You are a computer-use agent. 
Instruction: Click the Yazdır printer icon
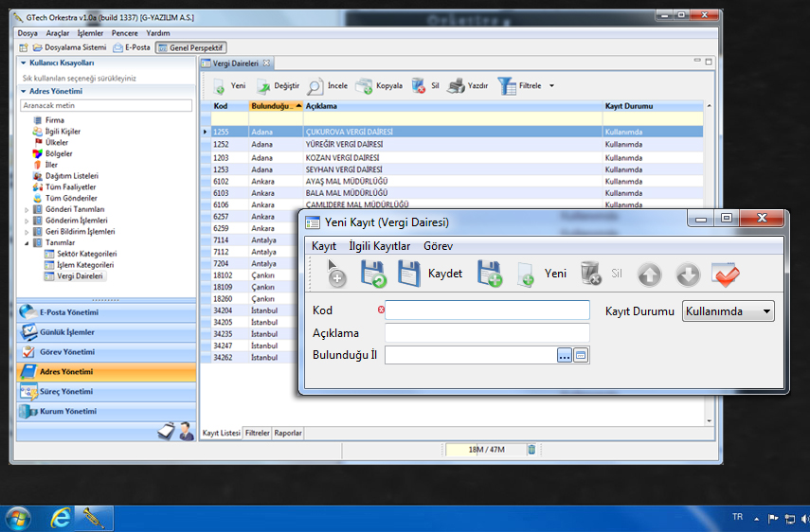click(456, 86)
